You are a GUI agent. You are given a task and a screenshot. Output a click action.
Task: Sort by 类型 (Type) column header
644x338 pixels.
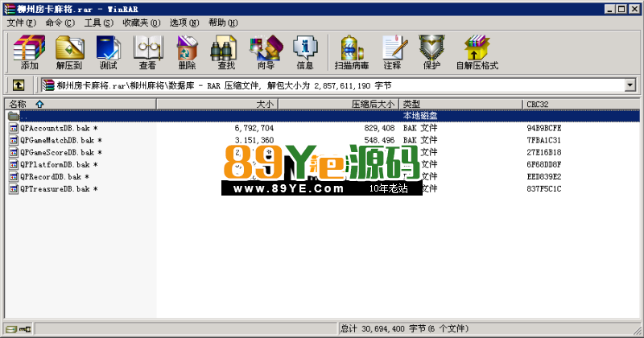point(460,104)
